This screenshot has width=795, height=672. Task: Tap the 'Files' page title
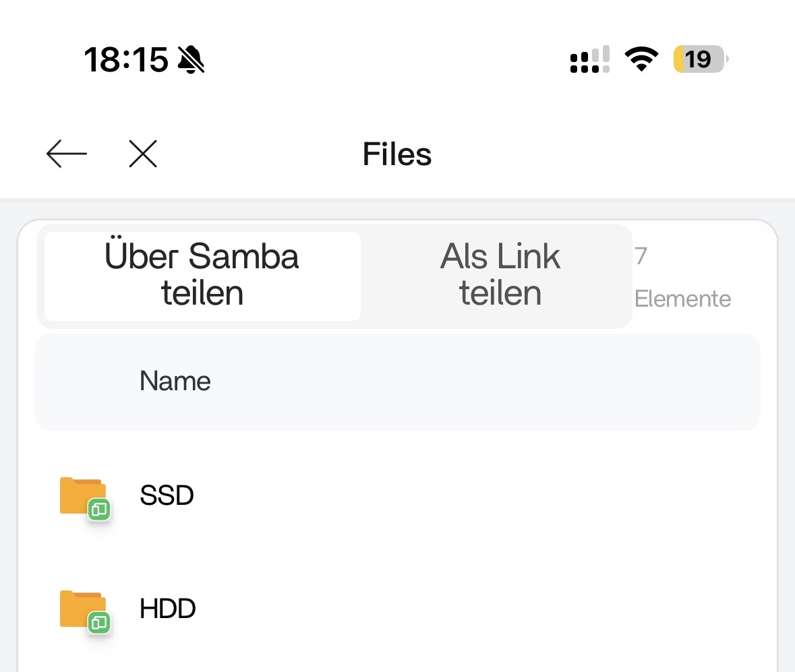397,154
